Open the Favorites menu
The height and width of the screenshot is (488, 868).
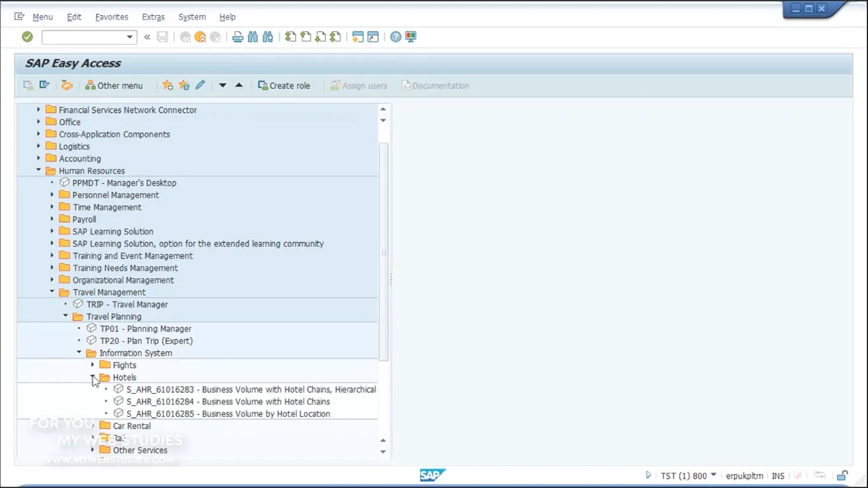(x=112, y=17)
